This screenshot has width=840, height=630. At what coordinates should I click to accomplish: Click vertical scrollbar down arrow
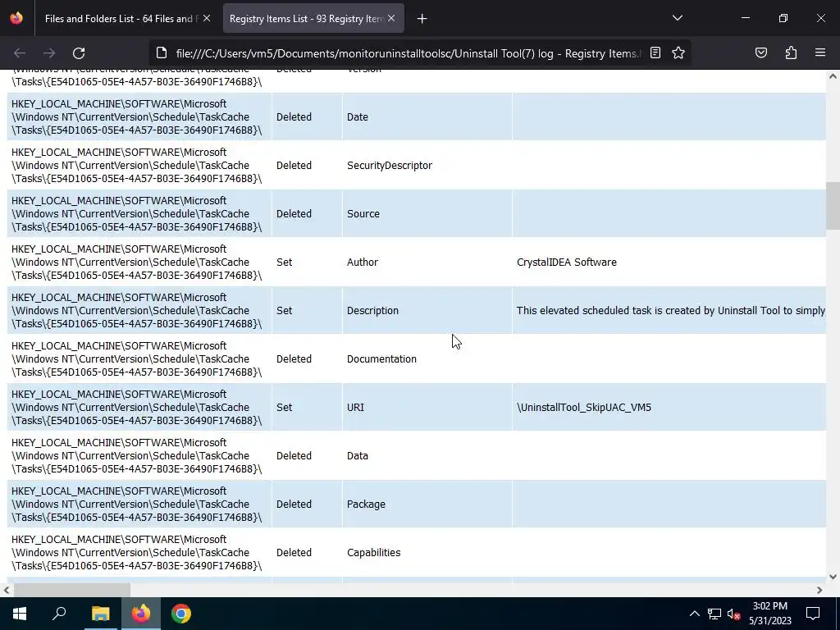pyautogui.click(x=833, y=577)
